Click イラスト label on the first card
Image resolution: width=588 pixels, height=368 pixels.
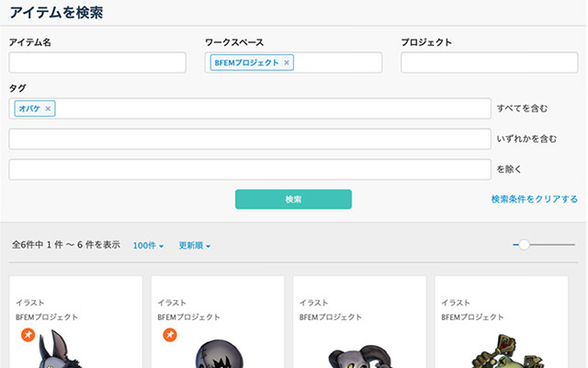(30, 303)
